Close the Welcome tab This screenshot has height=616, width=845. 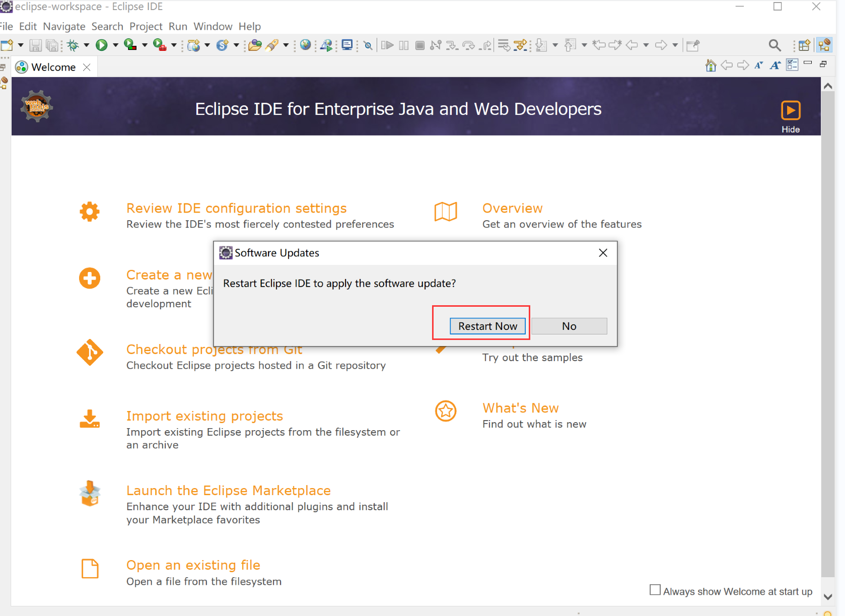click(87, 67)
